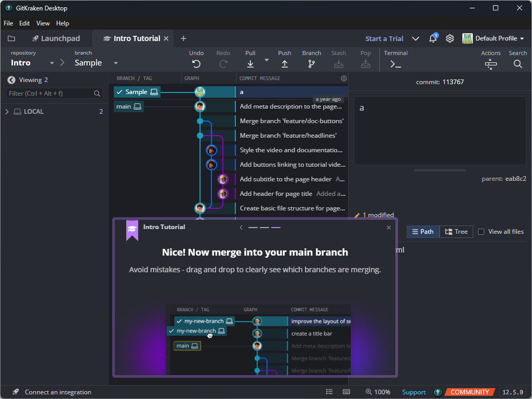Expand the LOCAL branches section

pyautogui.click(x=7, y=112)
